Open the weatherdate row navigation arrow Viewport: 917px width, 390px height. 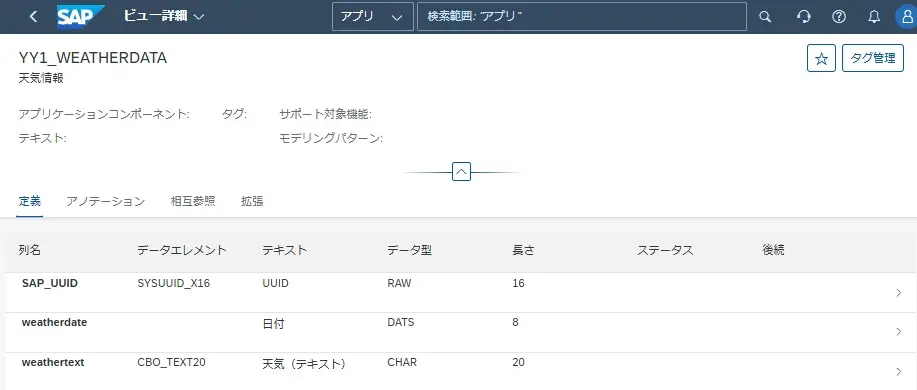point(899,332)
